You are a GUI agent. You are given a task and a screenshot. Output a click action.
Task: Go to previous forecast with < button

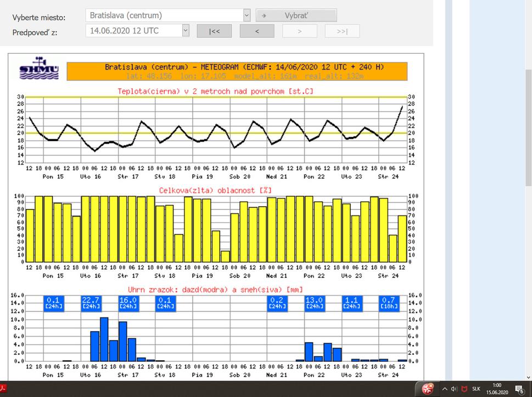pyautogui.click(x=257, y=31)
